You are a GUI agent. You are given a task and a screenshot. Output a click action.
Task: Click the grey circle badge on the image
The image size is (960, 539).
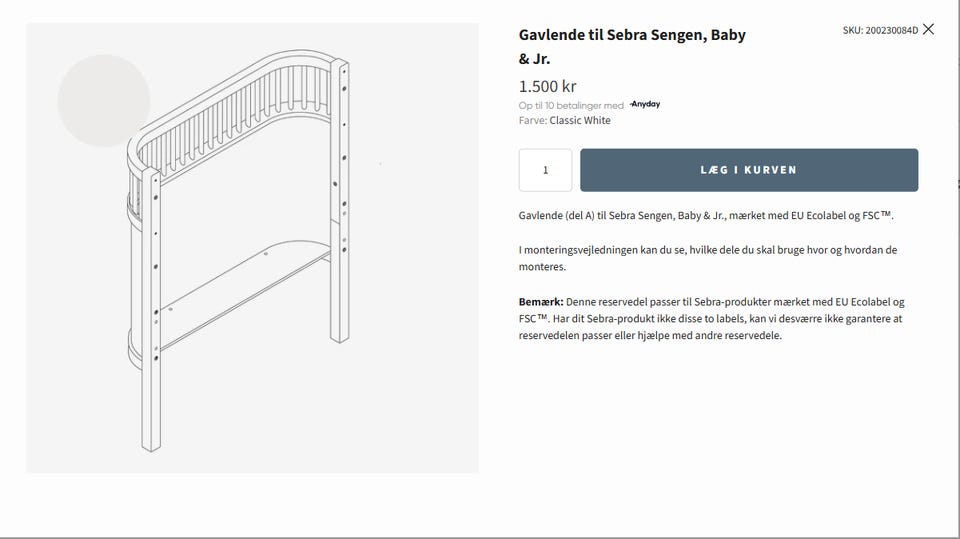click(x=103, y=100)
